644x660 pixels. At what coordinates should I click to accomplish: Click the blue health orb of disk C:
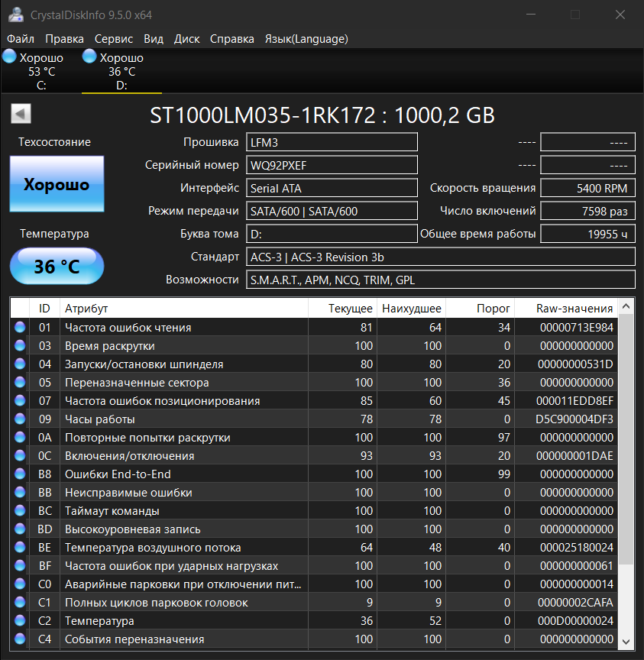click(x=10, y=57)
